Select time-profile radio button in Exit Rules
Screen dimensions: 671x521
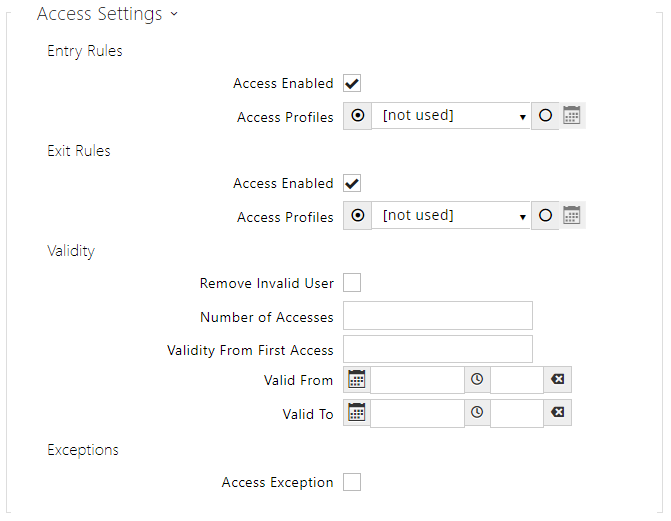[x=545, y=215]
